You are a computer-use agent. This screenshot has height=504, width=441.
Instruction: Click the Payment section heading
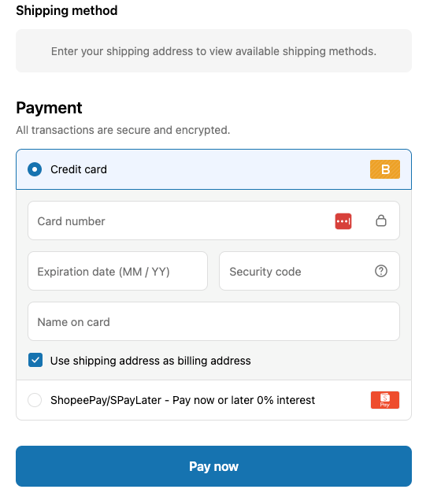point(49,108)
